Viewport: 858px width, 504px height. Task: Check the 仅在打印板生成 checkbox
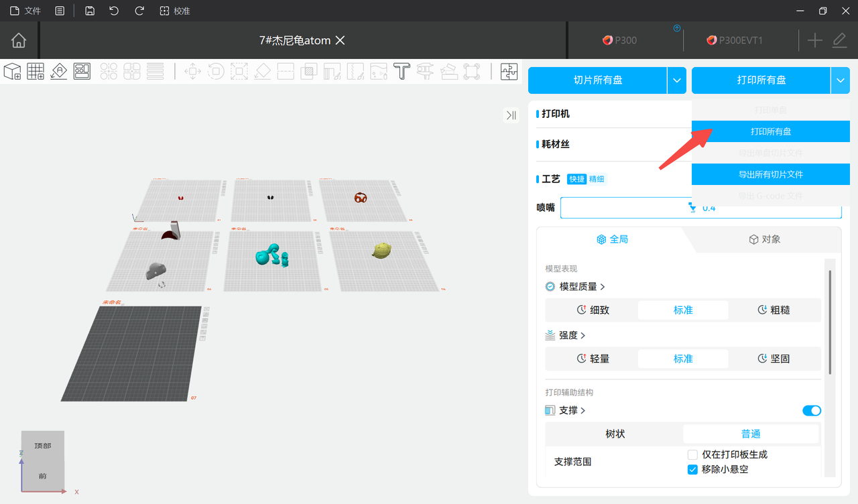click(693, 454)
